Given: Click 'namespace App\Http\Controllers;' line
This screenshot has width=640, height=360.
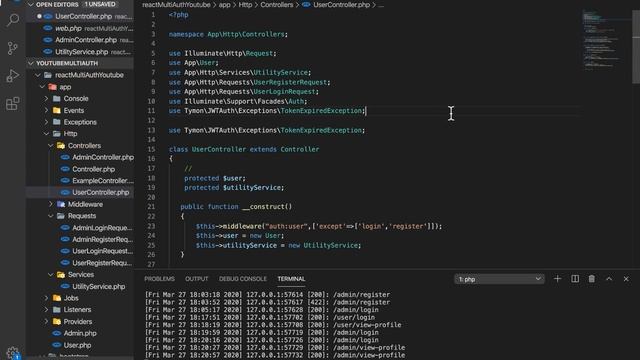Looking at the screenshot, I should pyautogui.click(x=228, y=34).
